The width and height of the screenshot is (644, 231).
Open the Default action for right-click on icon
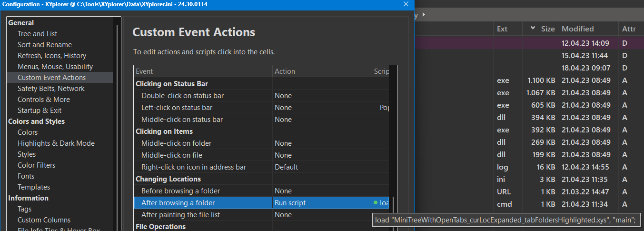click(321, 167)
